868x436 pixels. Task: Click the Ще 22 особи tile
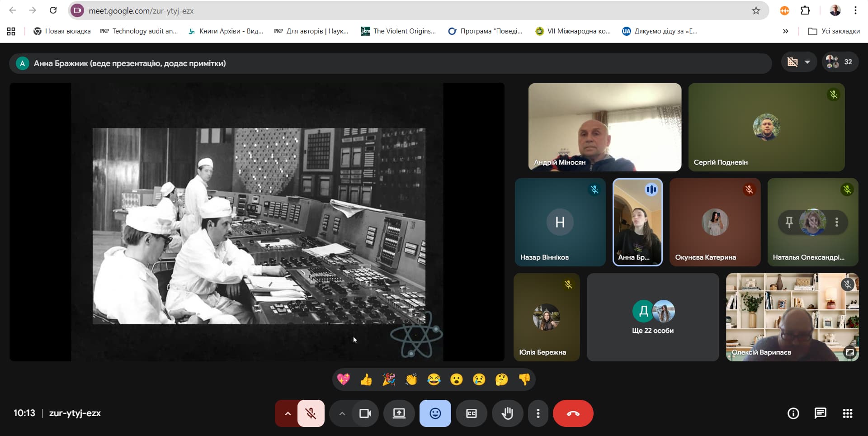652,317
